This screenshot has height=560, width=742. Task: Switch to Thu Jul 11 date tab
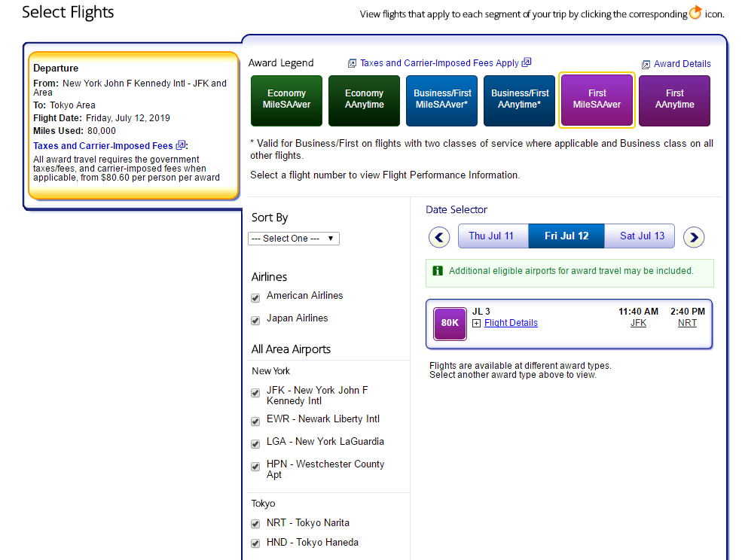pos(493,236)
